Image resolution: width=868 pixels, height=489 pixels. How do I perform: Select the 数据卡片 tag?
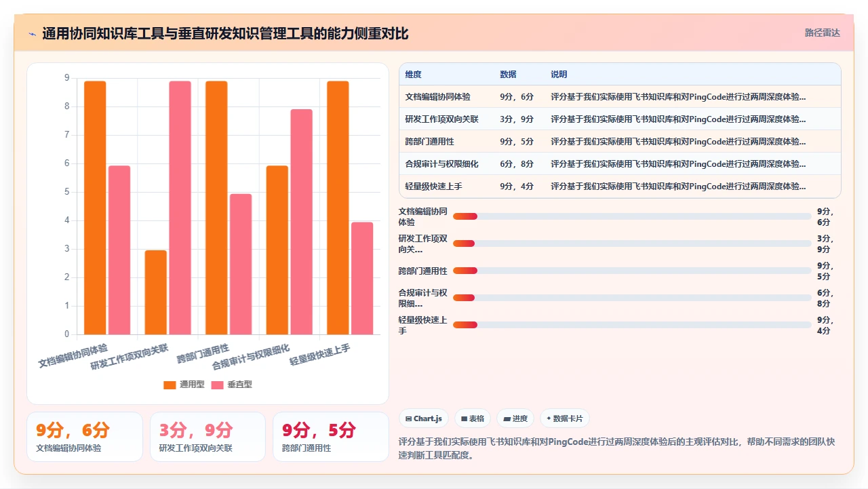coord(564,418)
